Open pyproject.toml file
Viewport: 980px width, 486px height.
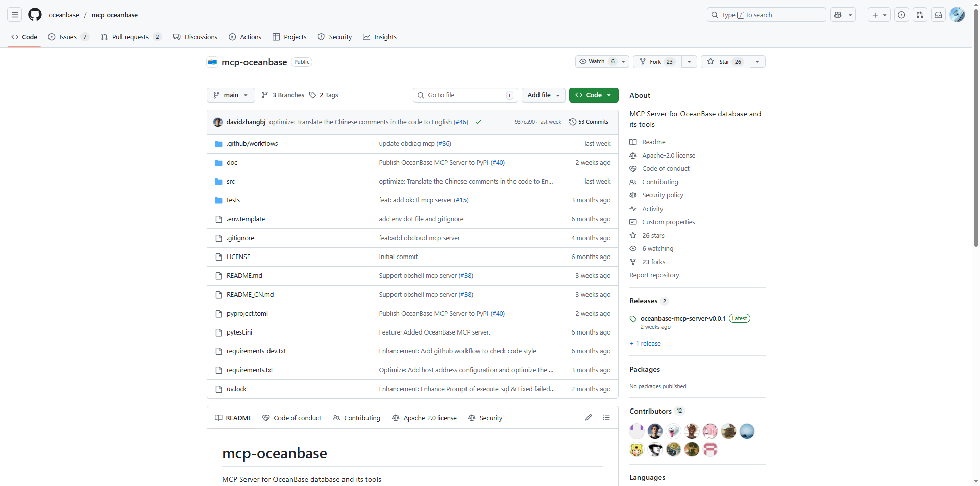[247, 313]
